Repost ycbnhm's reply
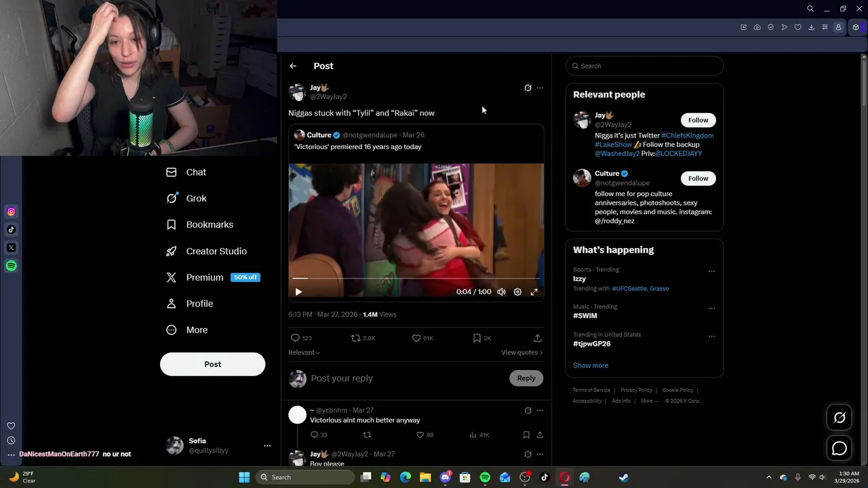Screen dimensions: 868x488 click(x=368, y=435)
